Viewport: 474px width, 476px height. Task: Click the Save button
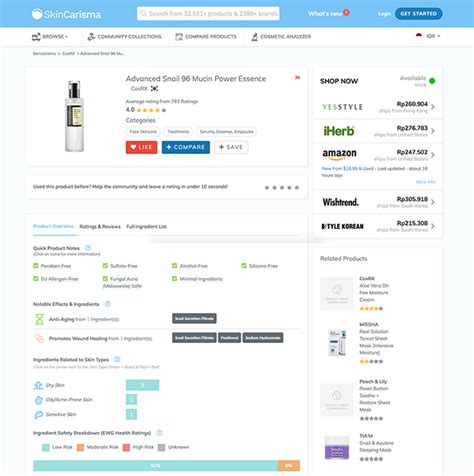pos(231,147)
